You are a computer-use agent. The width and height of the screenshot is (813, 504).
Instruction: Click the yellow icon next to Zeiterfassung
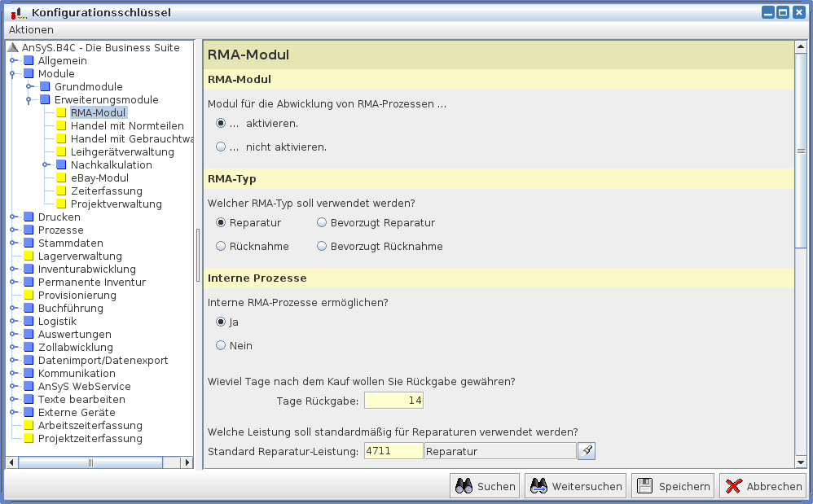point(61,191)
